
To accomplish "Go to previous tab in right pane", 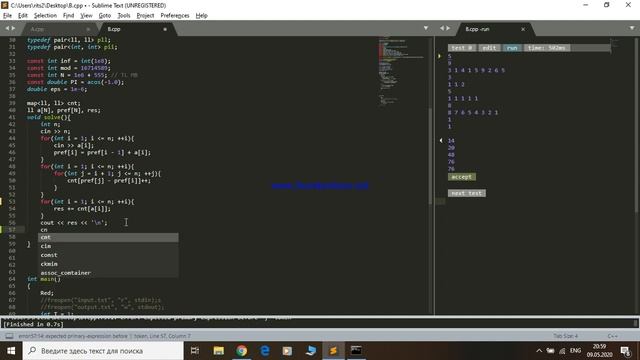I will point(442,28).
